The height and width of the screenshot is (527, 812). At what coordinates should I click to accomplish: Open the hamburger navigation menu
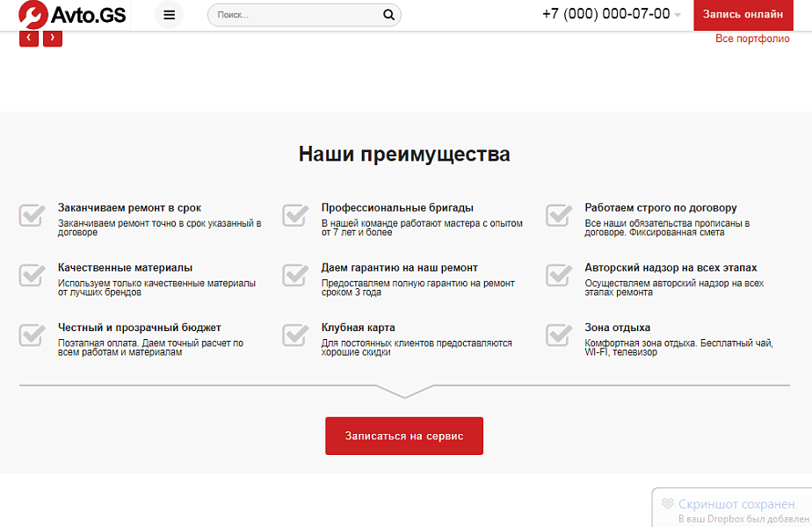pyautogui.click(x=168, y=14)
